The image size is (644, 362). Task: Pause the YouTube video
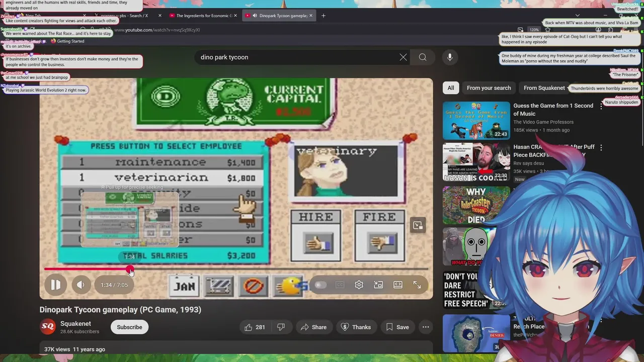55,285
